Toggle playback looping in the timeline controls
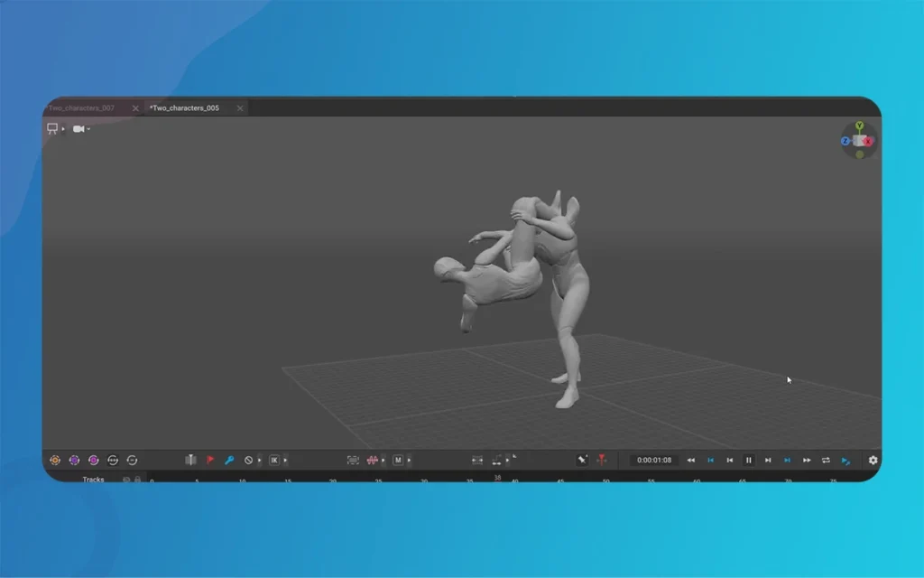Viewport: 924px width, 578px height. click(825, 460)
